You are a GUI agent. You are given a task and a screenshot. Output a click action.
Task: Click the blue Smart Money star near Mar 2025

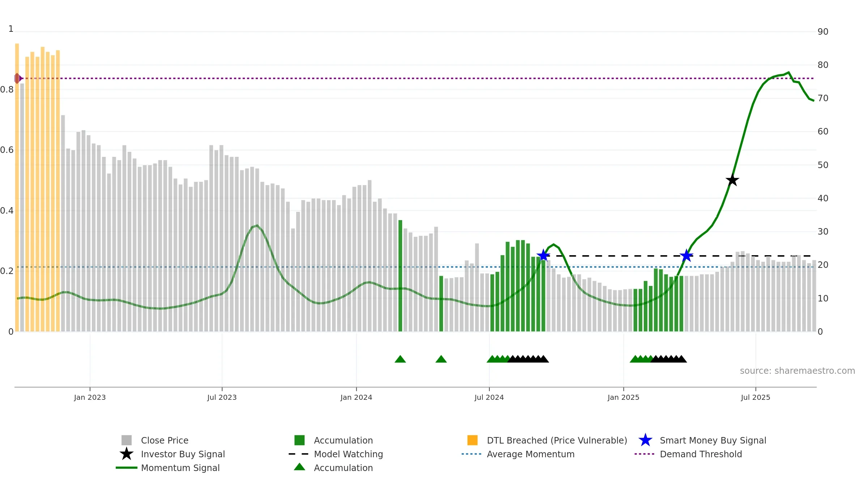pyautogui.click(x=686, y=256)
